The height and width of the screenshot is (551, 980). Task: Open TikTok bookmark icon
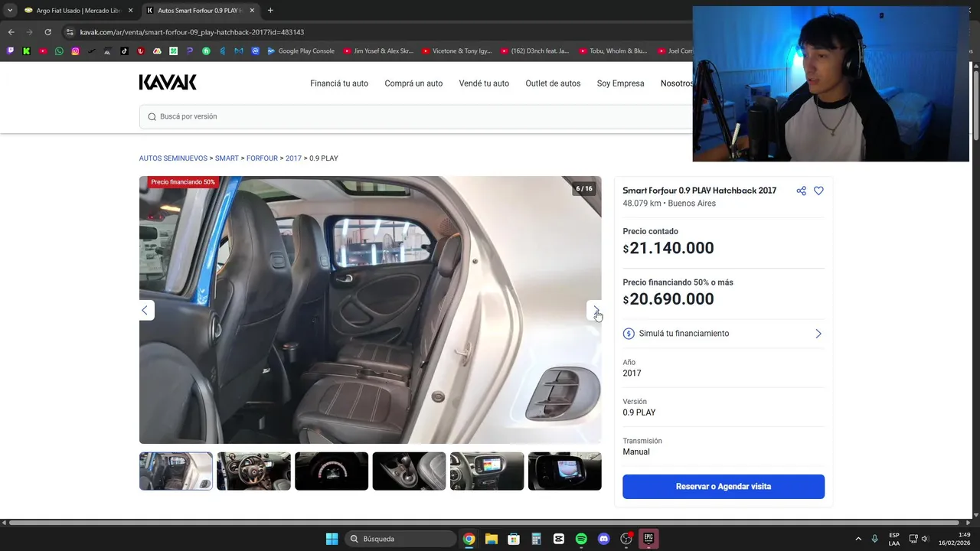[124, 51]
